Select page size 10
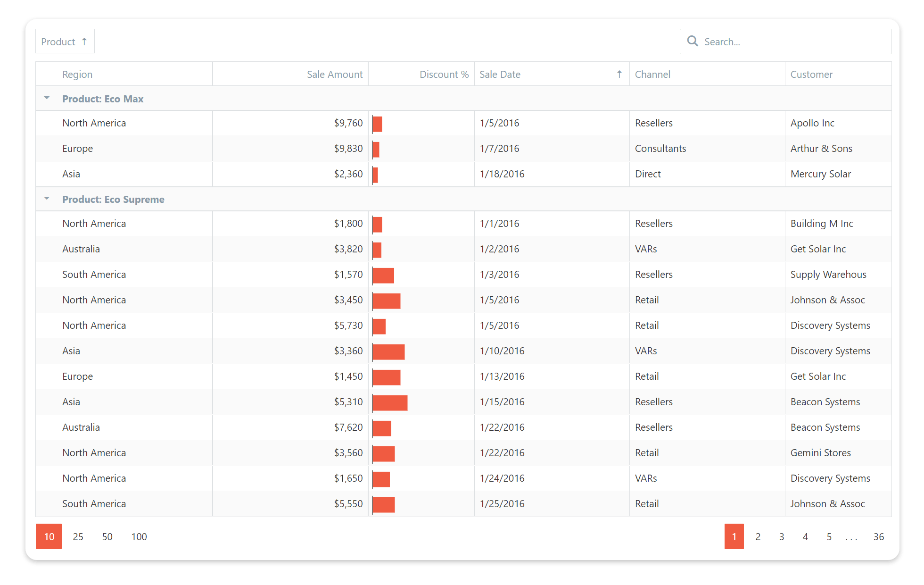Image resolution: width=924 pixels, height=585 pixels. point(49,536)
